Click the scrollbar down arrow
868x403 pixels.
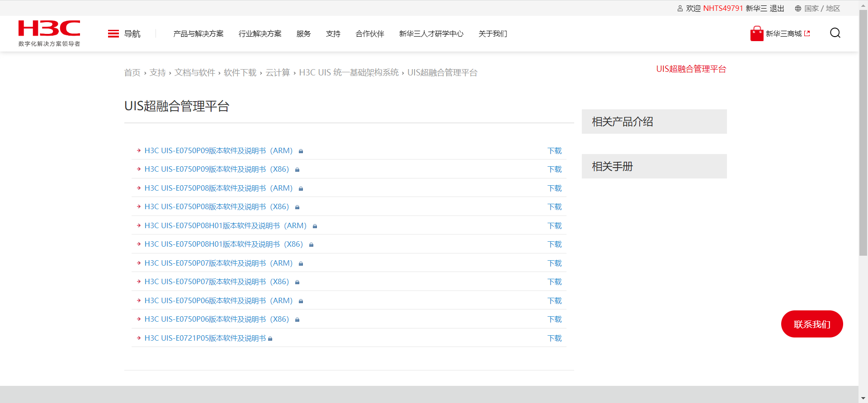tap(863, 398)
